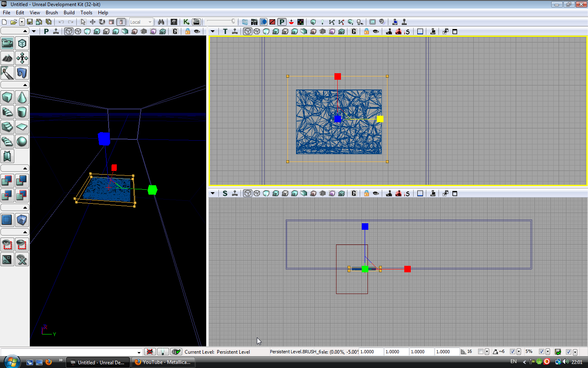Open search with binoculars icon
Screen dimensions: 588x368
point(161,22)
